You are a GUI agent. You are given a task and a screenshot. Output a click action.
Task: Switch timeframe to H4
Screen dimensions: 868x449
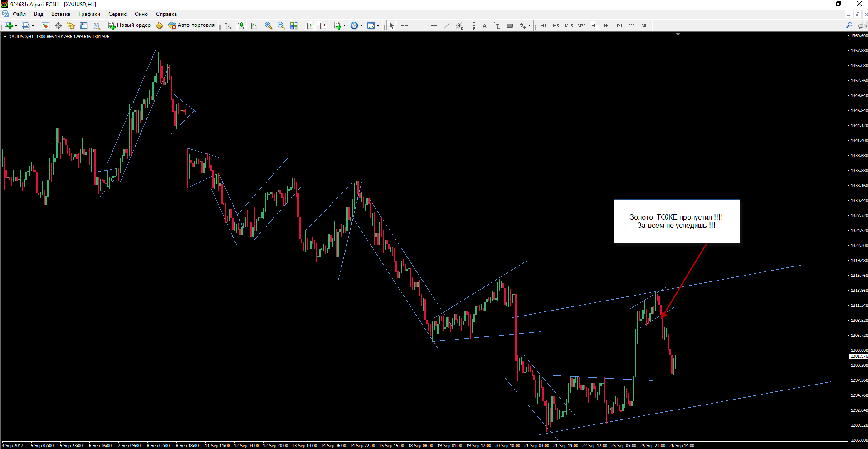pyautogui.click(x=607, y=25)
